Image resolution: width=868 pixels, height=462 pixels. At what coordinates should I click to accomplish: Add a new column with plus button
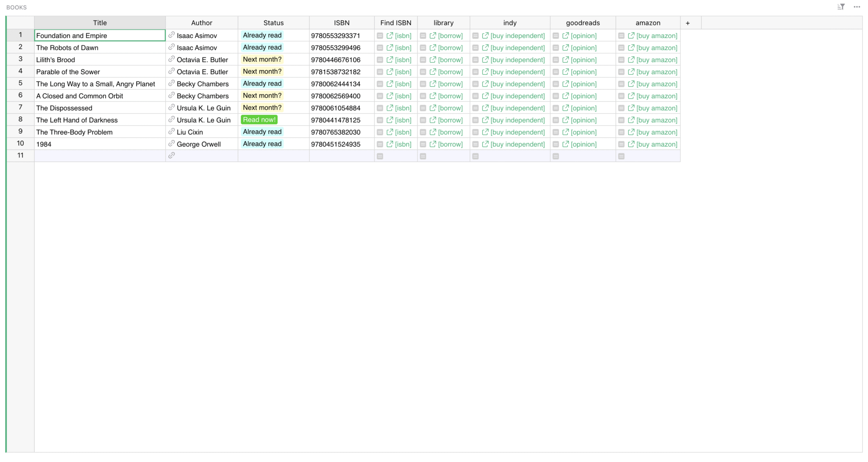tap(687, 23)
